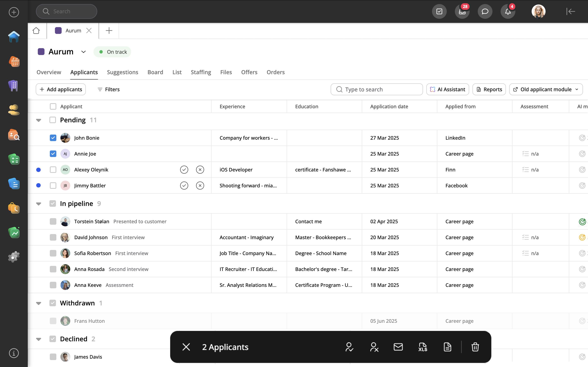Click the trash delete icon
Viewport: 588px width, 367px height.
point(475,347)
